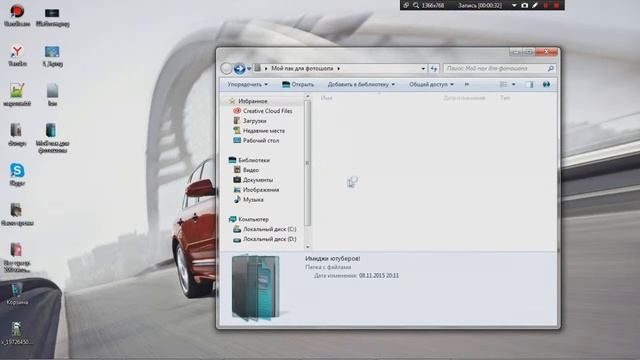Image resolution: width=640 pixels, height=360 pixels.
Task: Click the recorder's pin icon
Action: 406,5
